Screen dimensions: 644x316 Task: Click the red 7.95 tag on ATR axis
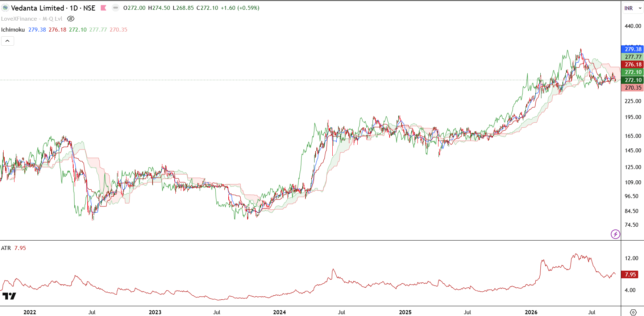pos(630,275)
